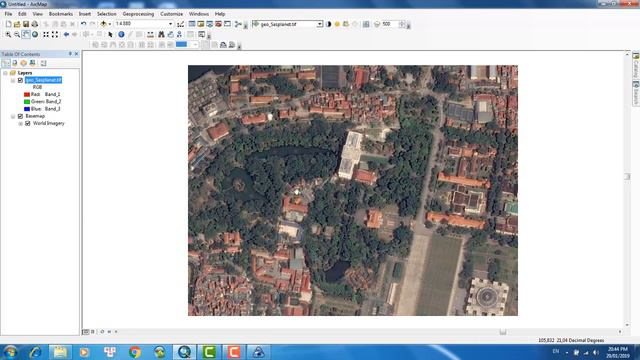Screen dimensions: 640x360
Task: Select the geo_Sasplanet.tif layer name
Action: [x=43, y=80]
